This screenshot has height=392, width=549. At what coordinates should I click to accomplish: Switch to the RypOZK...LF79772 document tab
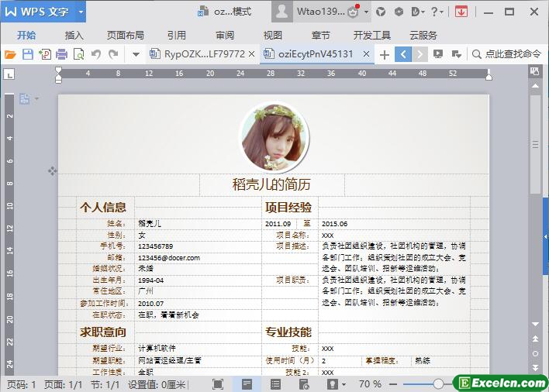[204, 54]
